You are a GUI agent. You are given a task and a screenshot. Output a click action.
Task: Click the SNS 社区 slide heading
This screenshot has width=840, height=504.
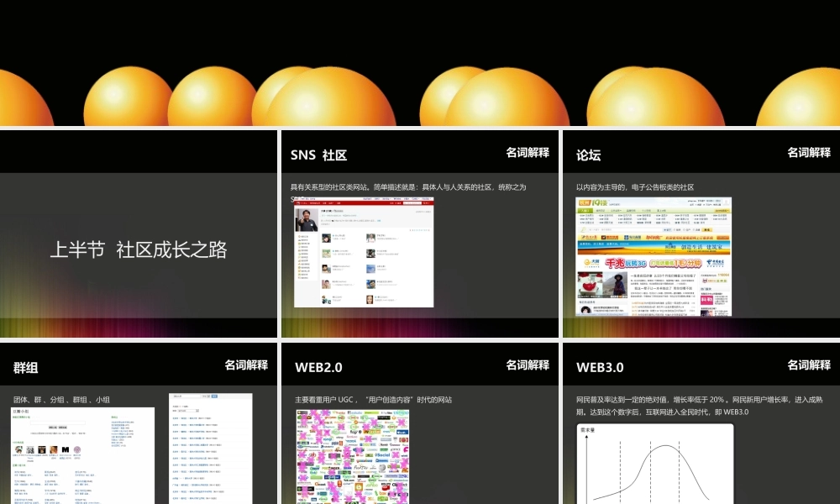(x=318, y=155)
